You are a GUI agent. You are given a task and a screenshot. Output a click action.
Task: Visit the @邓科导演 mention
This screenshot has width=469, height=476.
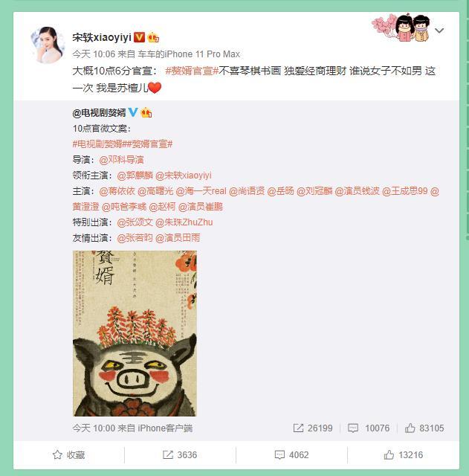click(x=121, y=159)
